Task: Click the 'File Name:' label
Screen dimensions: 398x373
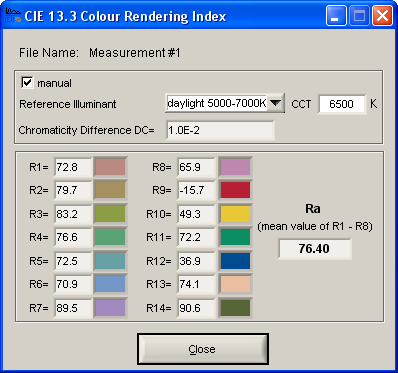Action: tap(49, 53)
